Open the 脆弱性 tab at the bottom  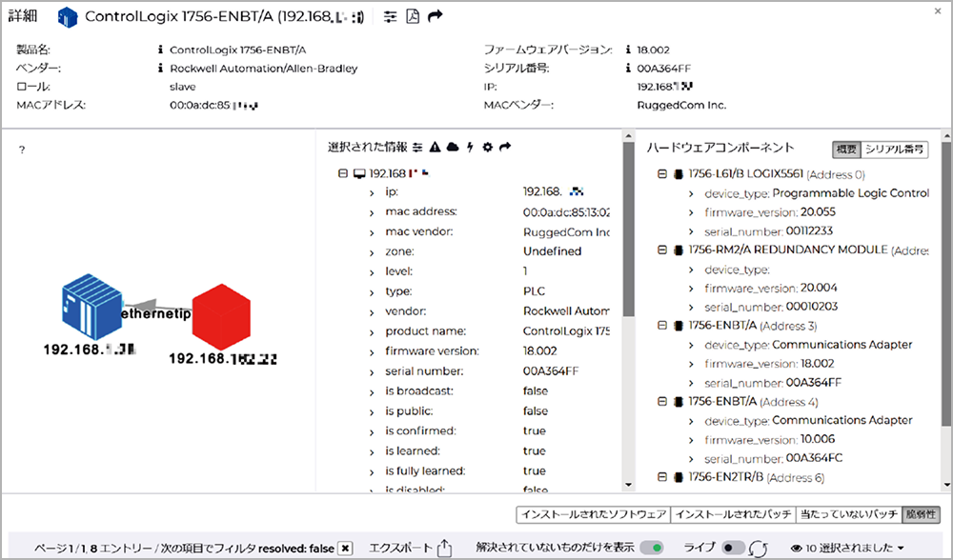[921, 513]
